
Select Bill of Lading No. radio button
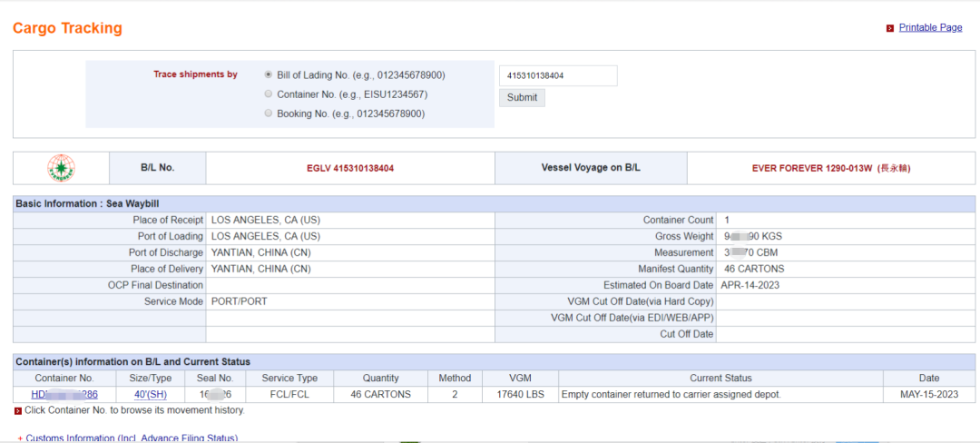[268, 74]
